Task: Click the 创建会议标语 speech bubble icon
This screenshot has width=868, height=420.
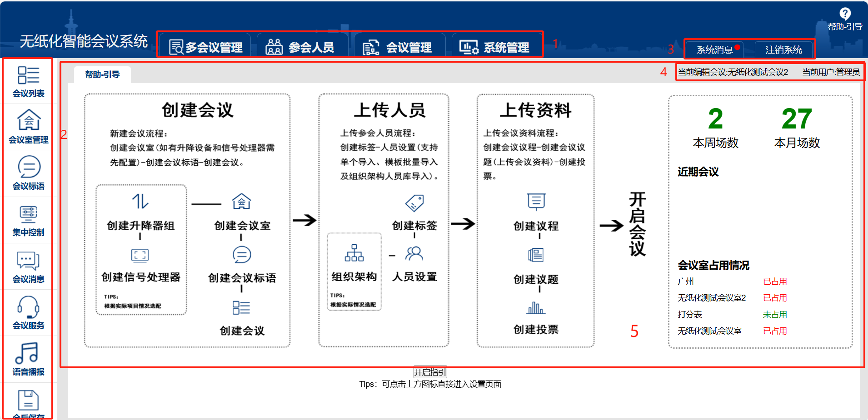Action: click(242, 255)
